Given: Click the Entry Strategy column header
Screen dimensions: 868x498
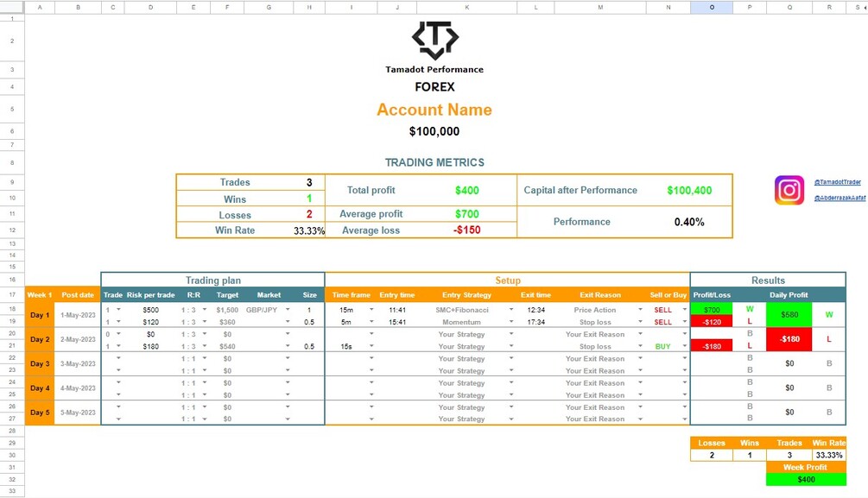Looking at the screenshot, I should pyautogui.click(x=466, y=295).
